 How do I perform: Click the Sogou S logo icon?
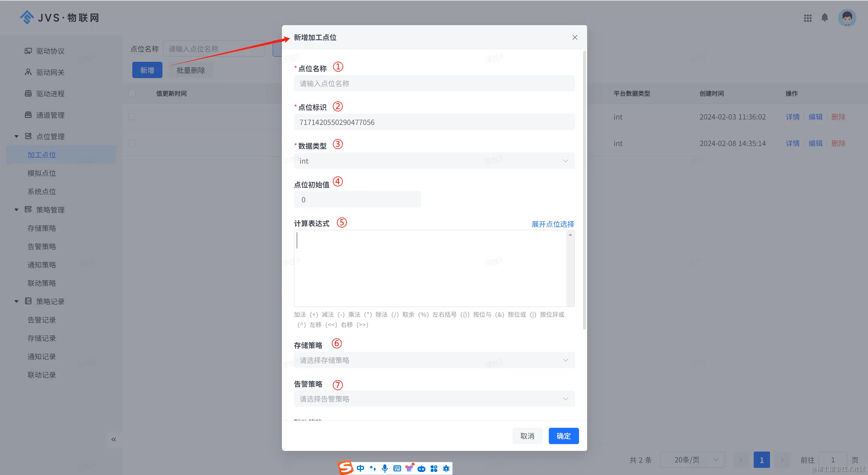(346, 468)
